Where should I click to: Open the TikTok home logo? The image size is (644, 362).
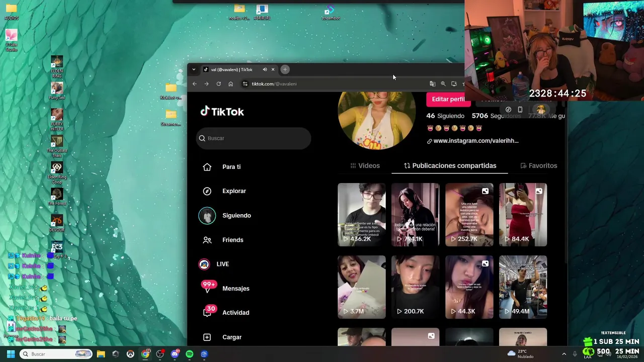click(x=222, y=112)
